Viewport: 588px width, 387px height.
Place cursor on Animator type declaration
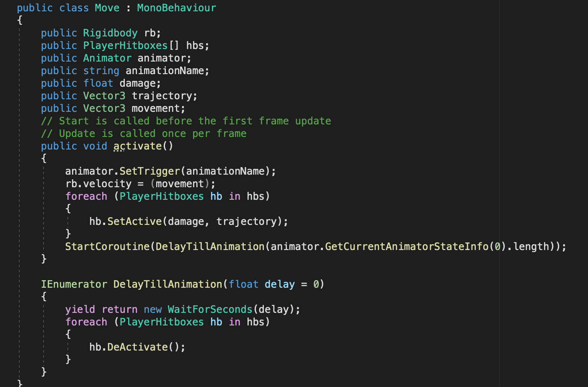(x=107, y=58)
